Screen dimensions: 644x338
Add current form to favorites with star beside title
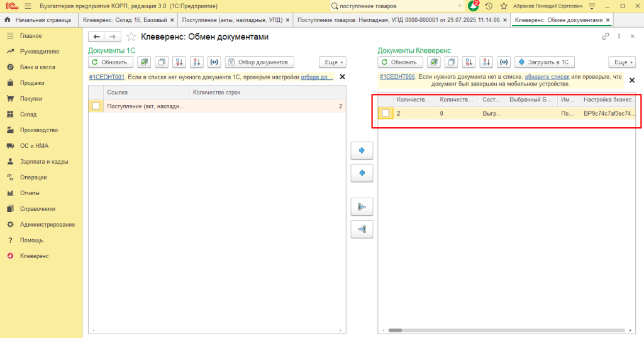click(x=131, y=37)
